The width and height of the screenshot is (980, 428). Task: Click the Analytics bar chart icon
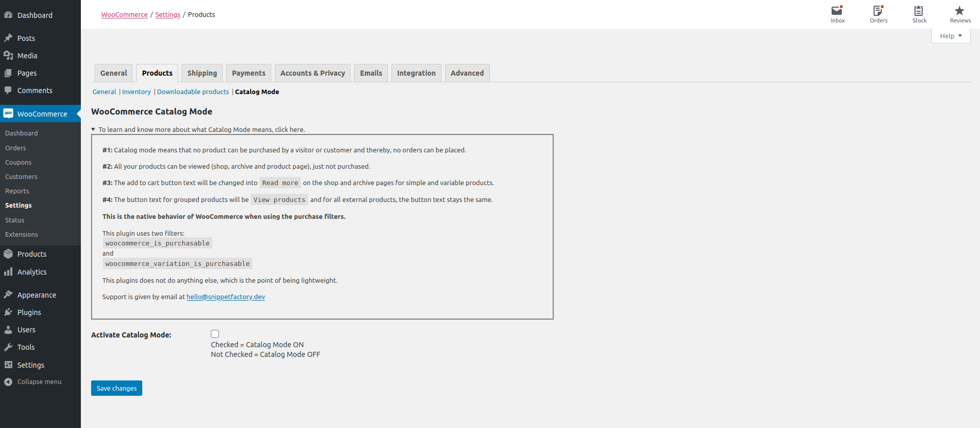[x=8, y=272]
